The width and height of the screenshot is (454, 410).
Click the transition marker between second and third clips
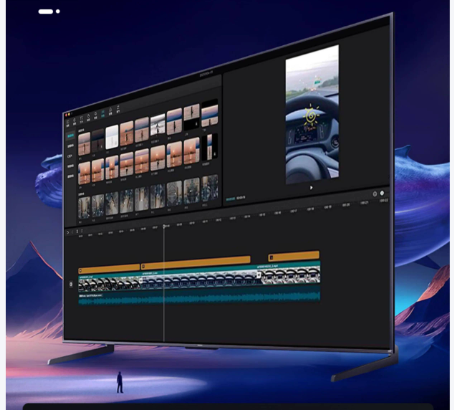[x=259, y=275]
